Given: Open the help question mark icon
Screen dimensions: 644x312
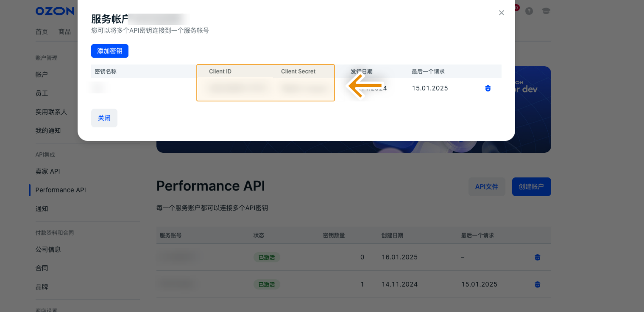Looking at the screenshot, I should pos(529,11).
